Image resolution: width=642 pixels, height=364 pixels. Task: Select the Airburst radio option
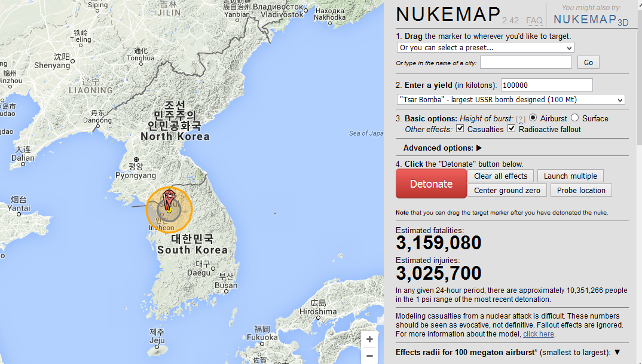click(x=533, y=118)
